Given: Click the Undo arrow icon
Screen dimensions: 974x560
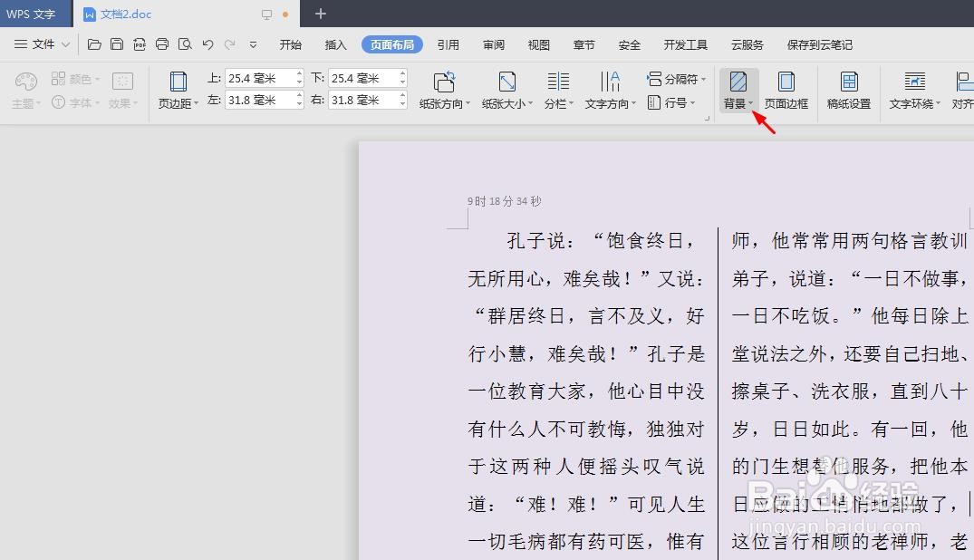Looking at the screenshot, I should tap(207, 44).
